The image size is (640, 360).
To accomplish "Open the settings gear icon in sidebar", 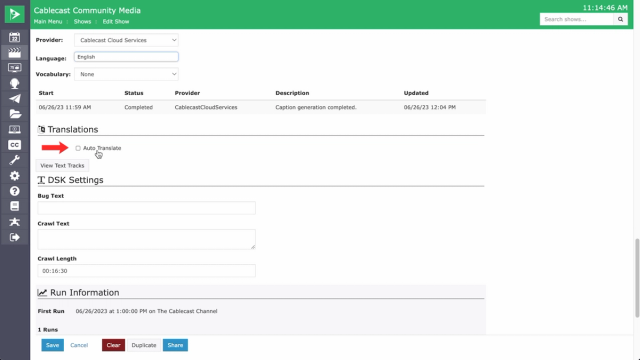I will (15, 176).
